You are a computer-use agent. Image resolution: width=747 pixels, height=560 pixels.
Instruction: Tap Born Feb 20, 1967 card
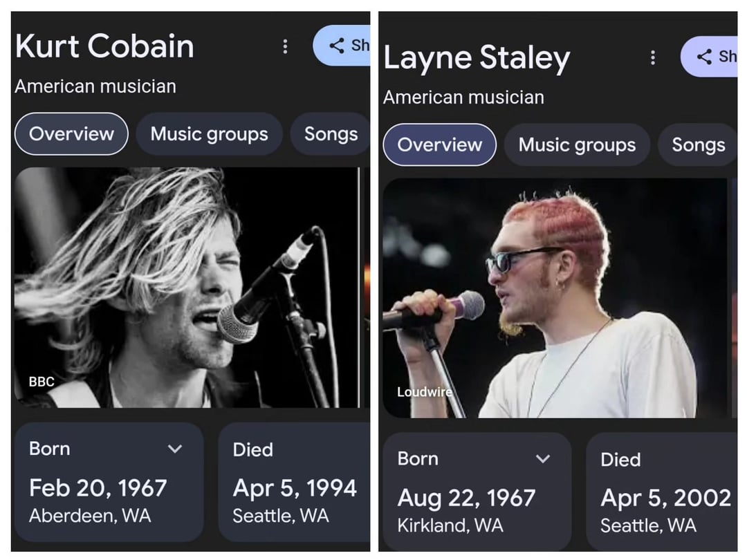point(109,482)
